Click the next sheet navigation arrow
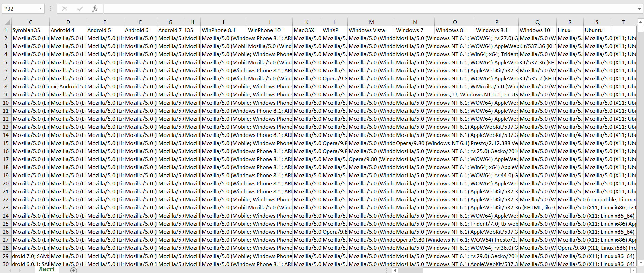The height and width of the screenshot is (273, 644). click(19, 270)
